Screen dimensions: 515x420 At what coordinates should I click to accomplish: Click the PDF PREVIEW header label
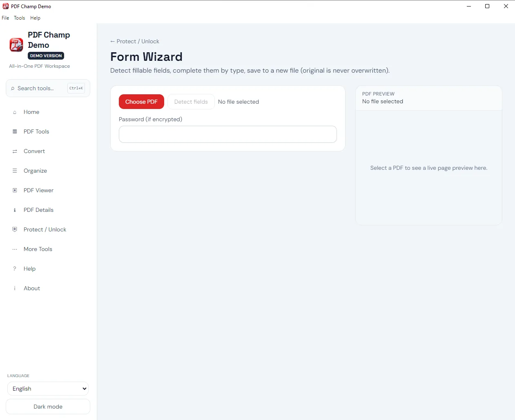click(378, 94)
